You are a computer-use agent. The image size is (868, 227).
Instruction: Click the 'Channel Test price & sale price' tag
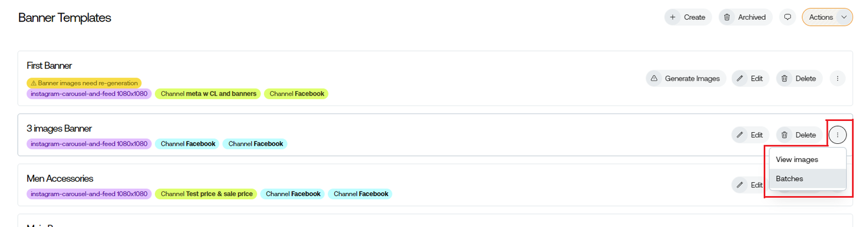(206, 194)
